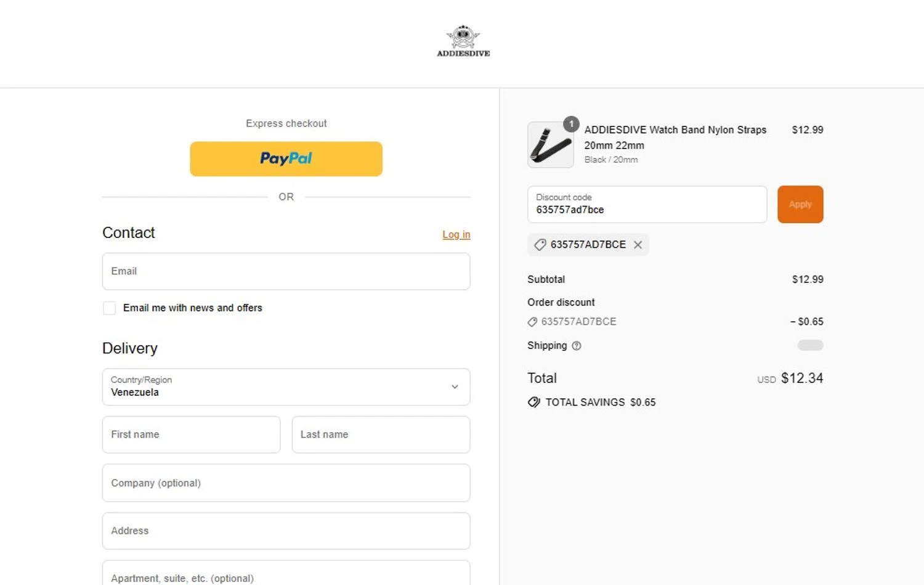Click the Last name field
Viewport: 924px width, 585px height.
point(381,435)
